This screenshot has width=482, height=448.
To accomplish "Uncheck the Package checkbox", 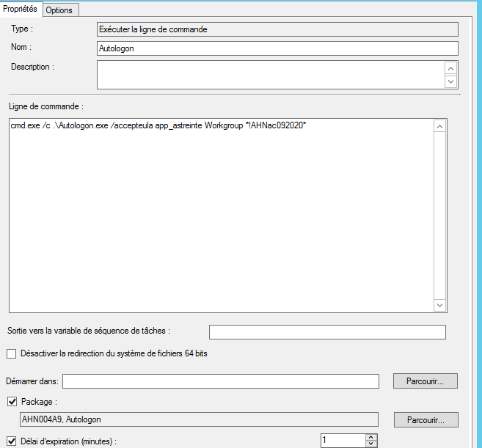I will pos(12,402).
